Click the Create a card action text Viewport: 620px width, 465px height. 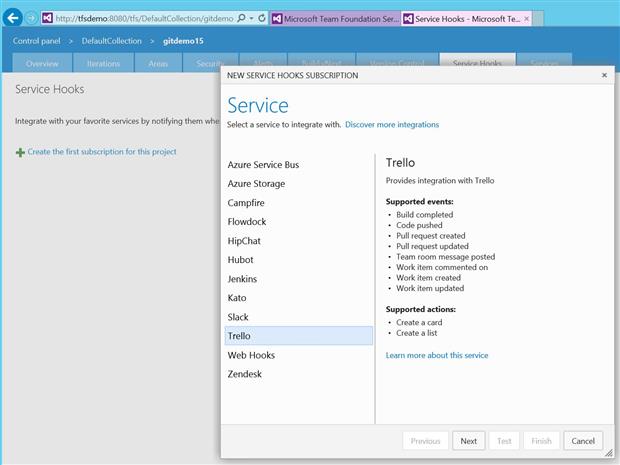point(419,323)
